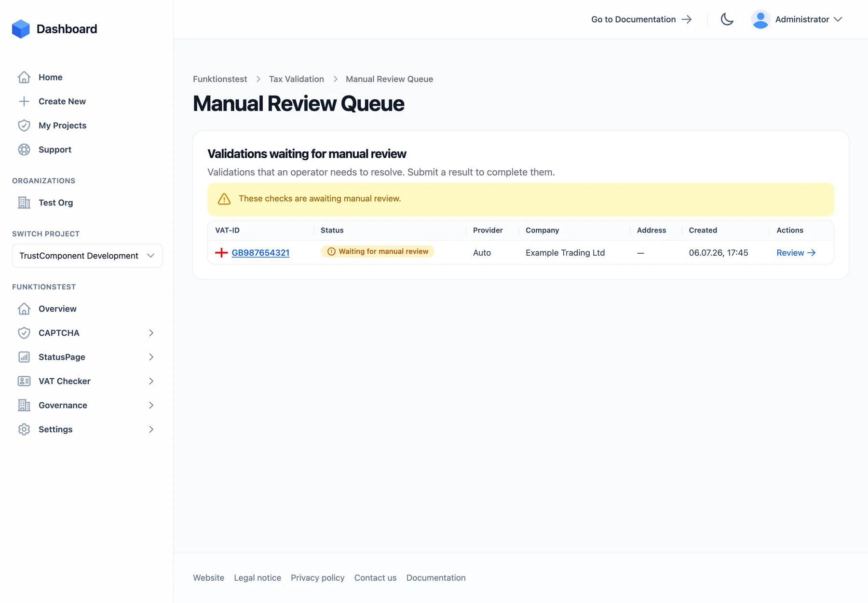Click the Home house icon in sidebar
Viewport: 868px width, 603px height.
24,77
